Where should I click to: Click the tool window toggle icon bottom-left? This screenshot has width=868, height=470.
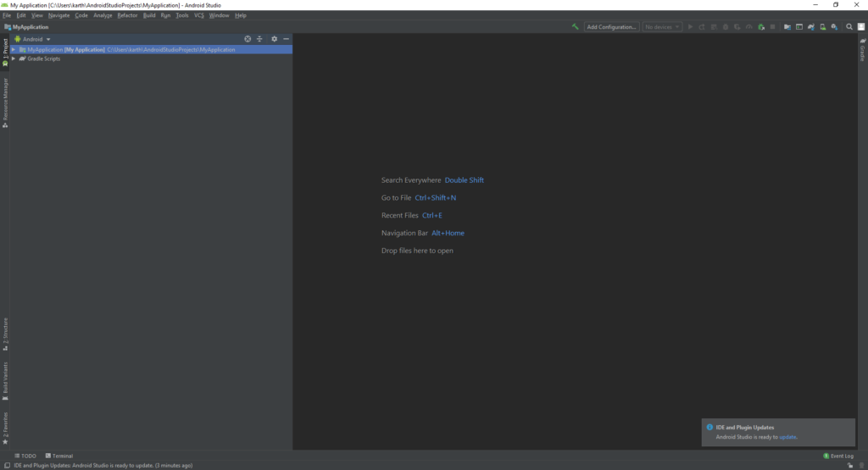[x=7, y=466]
